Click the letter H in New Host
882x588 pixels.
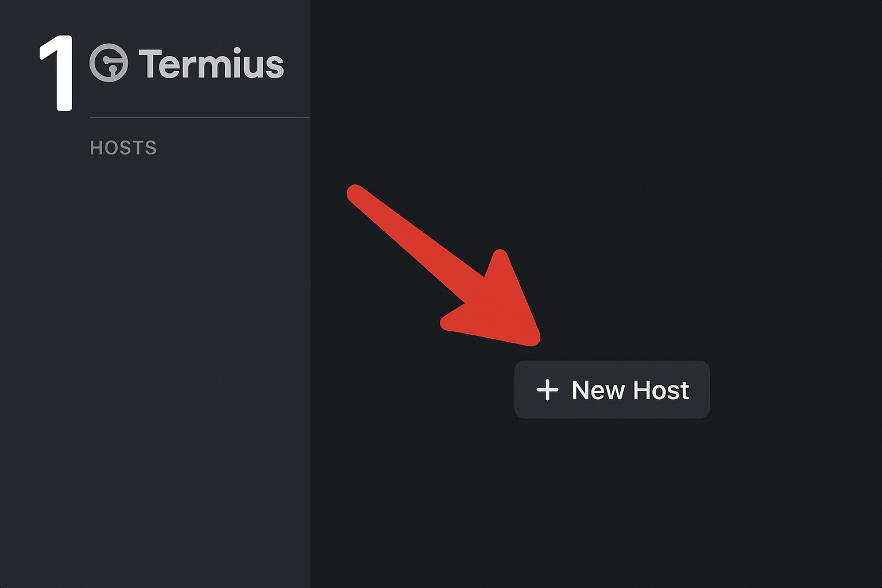coord(643,390)
